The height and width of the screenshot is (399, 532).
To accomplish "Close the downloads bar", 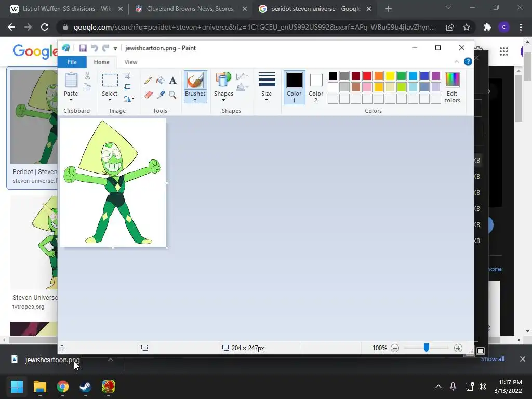I will 523,359.
